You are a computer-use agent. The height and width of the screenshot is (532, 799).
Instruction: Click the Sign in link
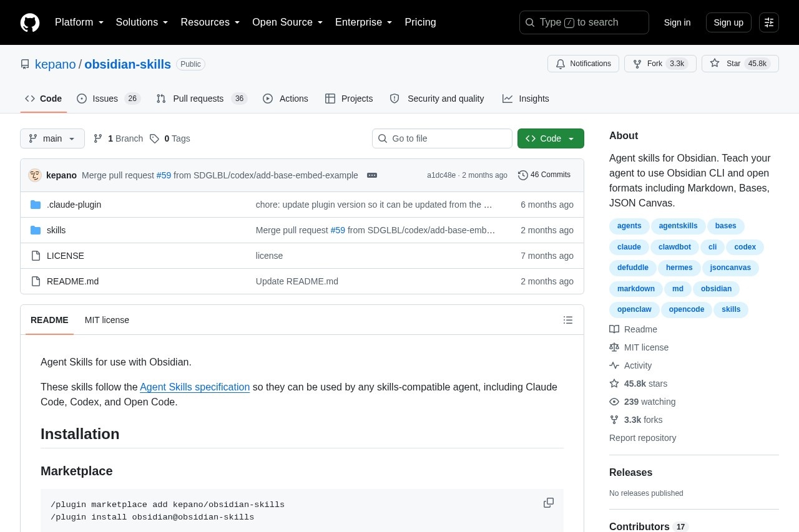tap(677, 22)
